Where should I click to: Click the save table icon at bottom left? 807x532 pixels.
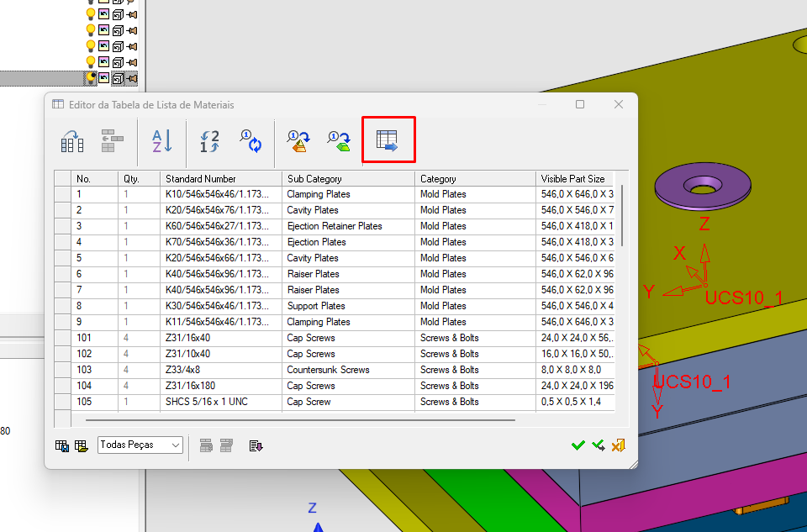[x=62, y=445]
